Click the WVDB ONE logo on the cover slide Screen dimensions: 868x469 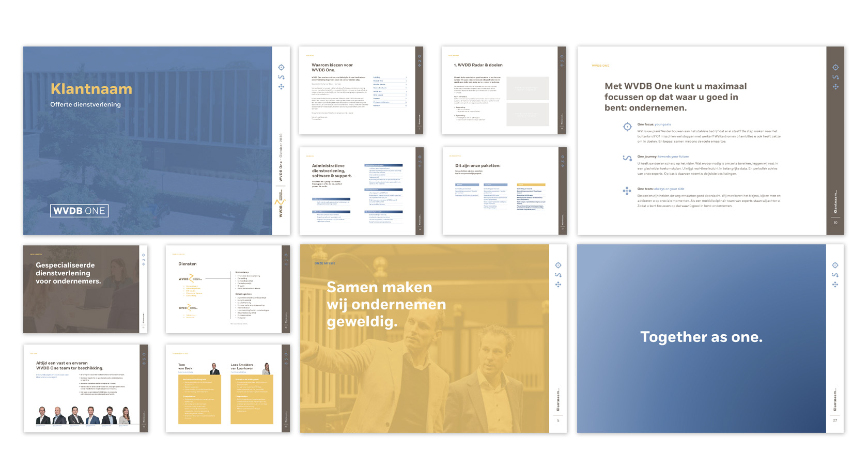pyautogui.click(x=79, y=211)
